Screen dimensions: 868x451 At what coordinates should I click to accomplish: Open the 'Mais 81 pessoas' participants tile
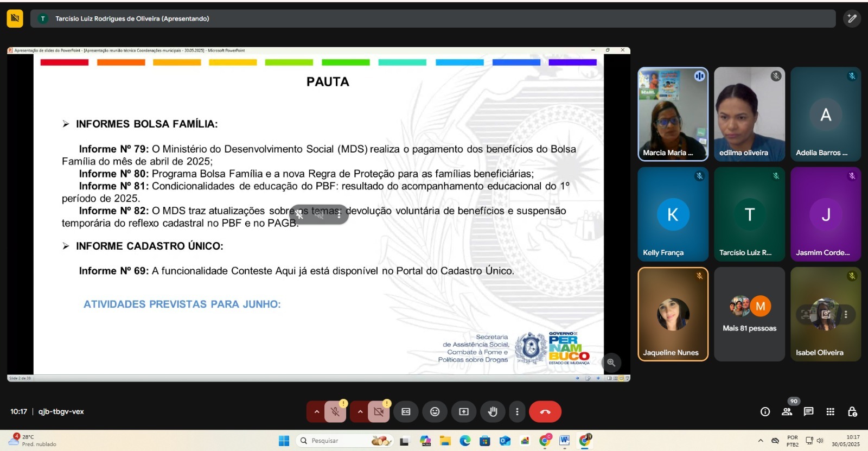click(x=749, y=314)
